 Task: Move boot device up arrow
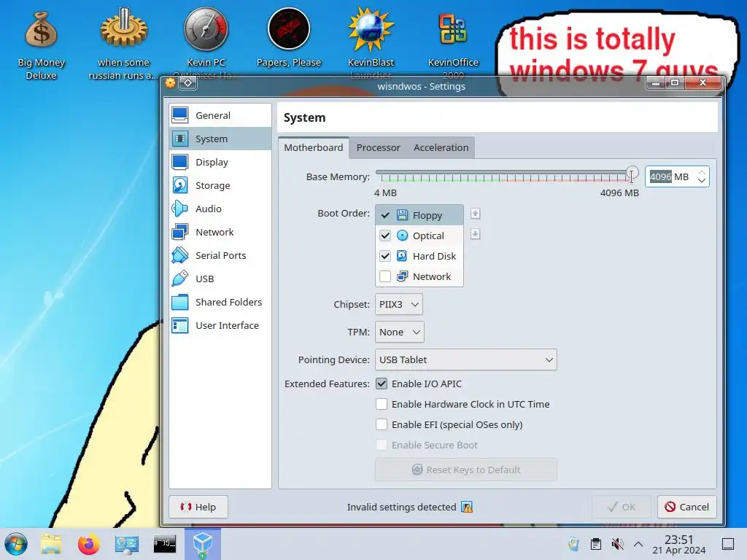click(x=475, y=214)
